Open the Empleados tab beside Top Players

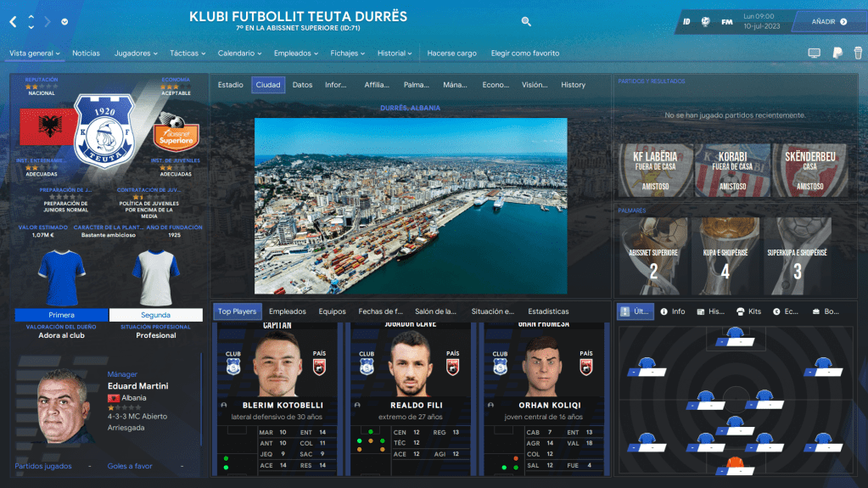coord(287,311)
